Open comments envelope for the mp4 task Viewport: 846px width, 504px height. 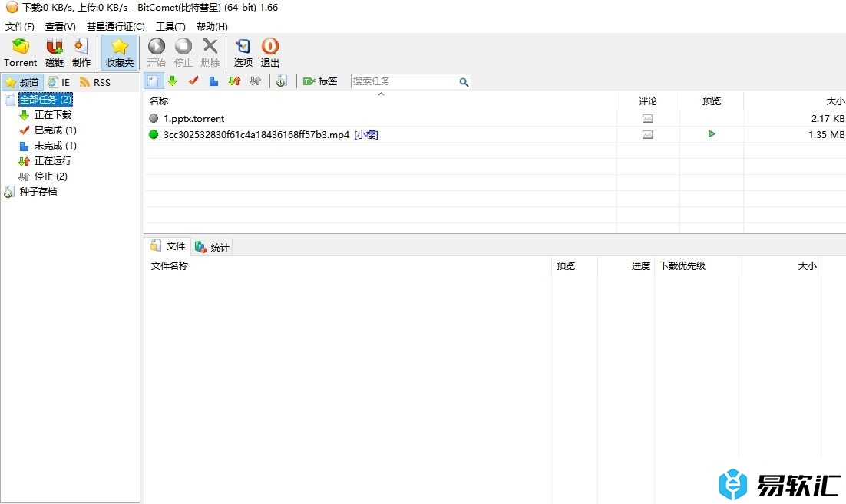[647, 134]
